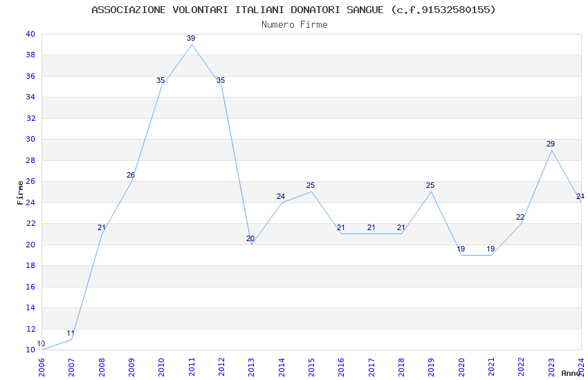588x380 pixels.
Task: Click the 2006 year axis label
Action: tap(42, 367)
